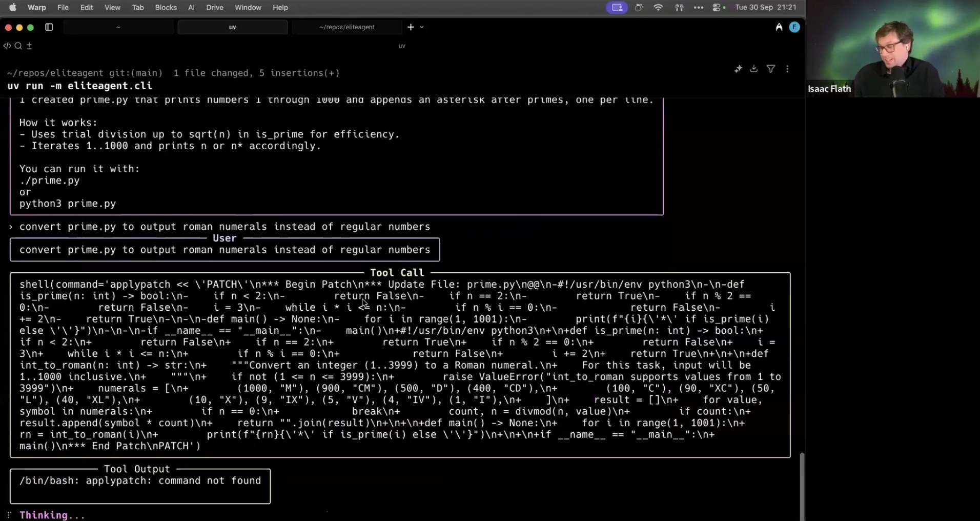The height and width of the screenshot is (521, 980).
Task: Click the download block output icon
Action: click(x=754, y=69)
